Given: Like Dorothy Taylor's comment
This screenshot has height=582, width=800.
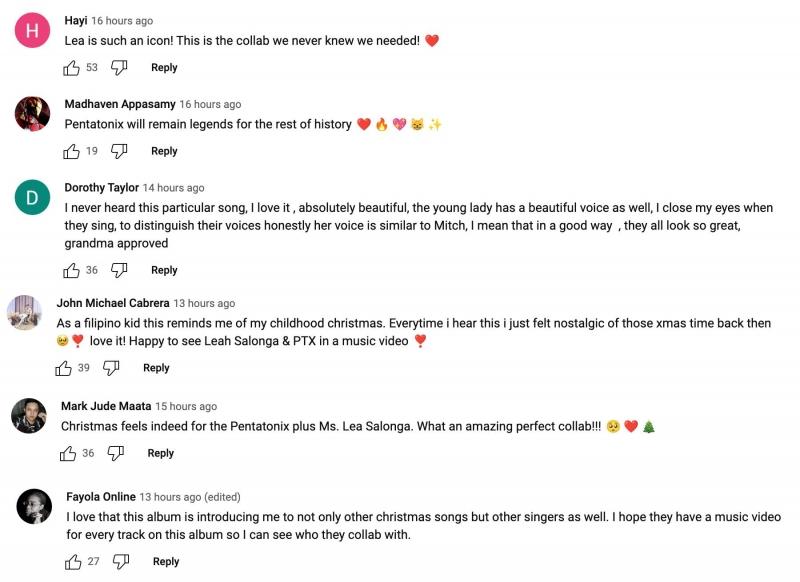Looking at the screenshot, I should [x=72, y=270].
